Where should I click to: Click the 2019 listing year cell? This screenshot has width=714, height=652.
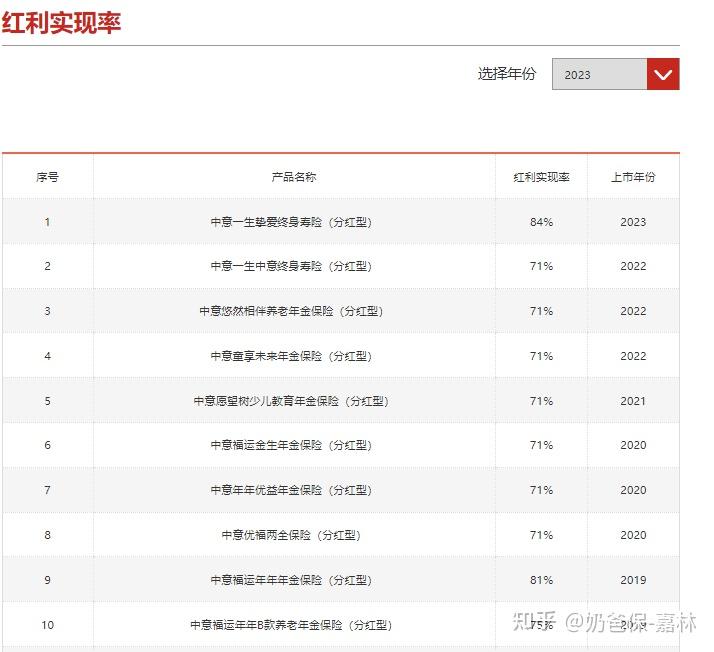[x=633, y=580]
